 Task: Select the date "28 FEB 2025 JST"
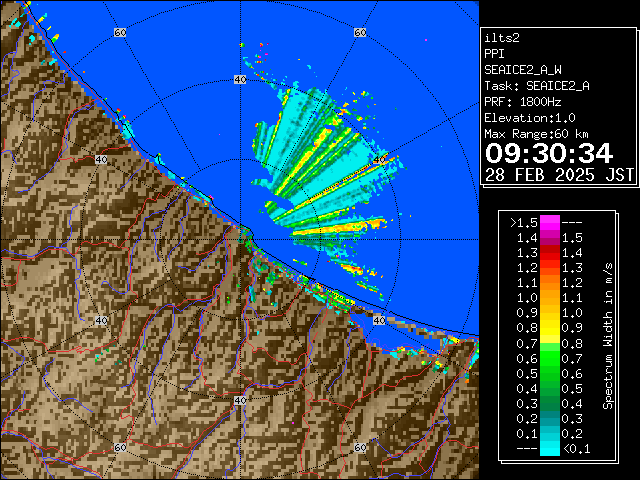[560, 175]
